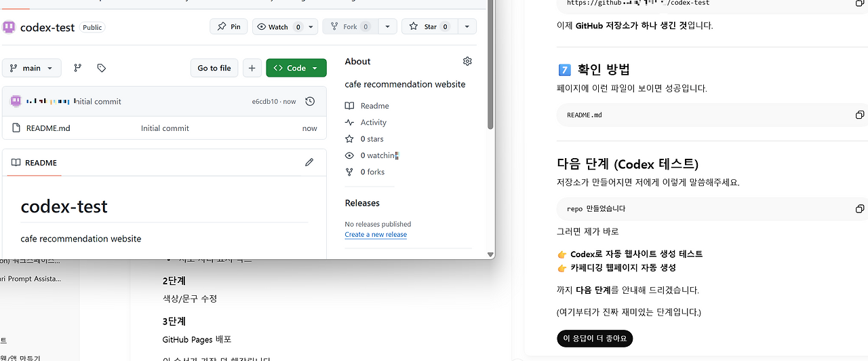The width and height of the screenshot is (868, 361).
Task: Open the green Code dropdown
Action: [296, 68]
